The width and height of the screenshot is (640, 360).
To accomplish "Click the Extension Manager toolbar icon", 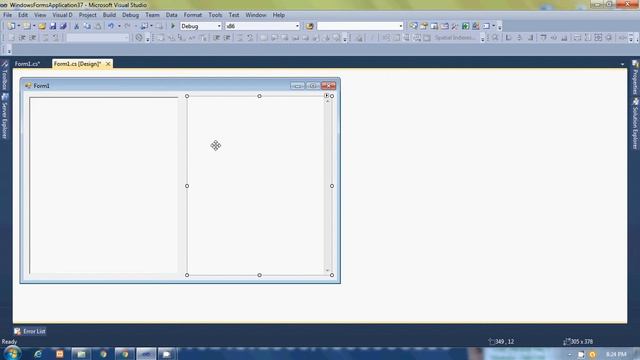I will [x=476, y=26].
